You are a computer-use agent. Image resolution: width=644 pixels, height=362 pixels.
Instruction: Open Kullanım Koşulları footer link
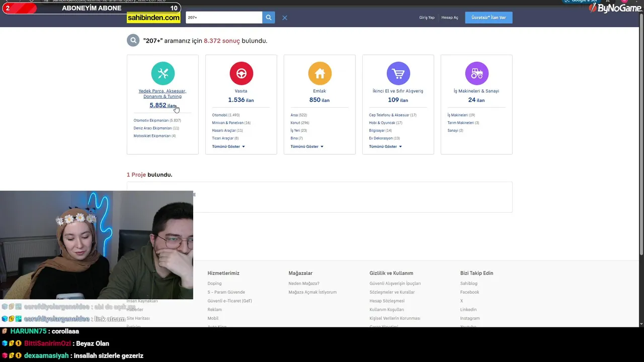point(386,310)
